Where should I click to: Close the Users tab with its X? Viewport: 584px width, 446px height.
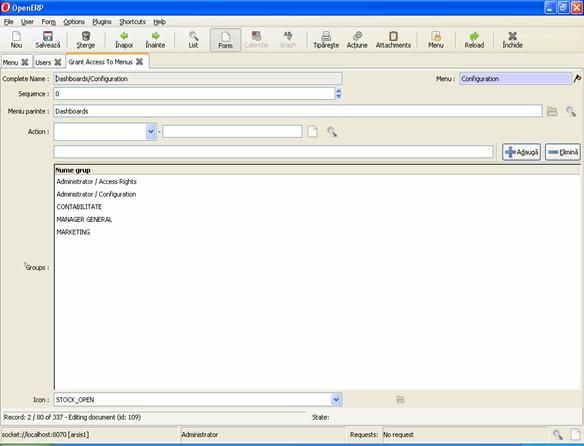(x=58, y=62)
